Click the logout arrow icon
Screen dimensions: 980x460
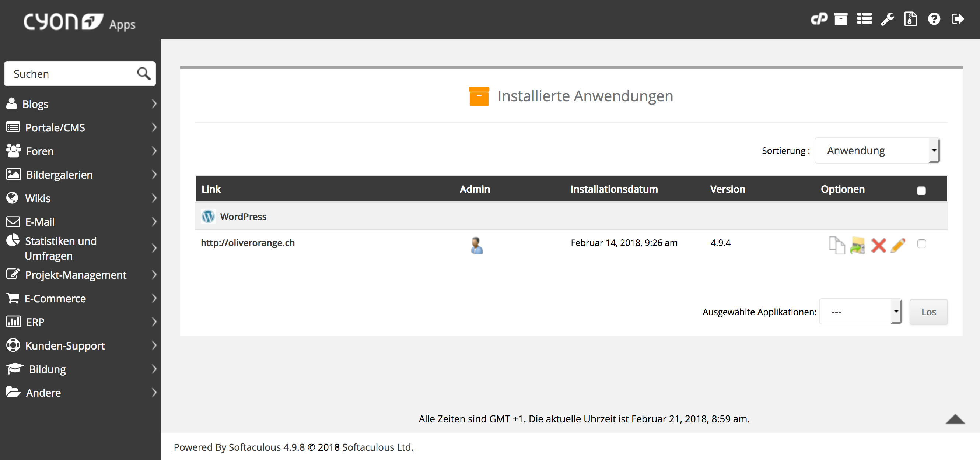coord(957,19)
